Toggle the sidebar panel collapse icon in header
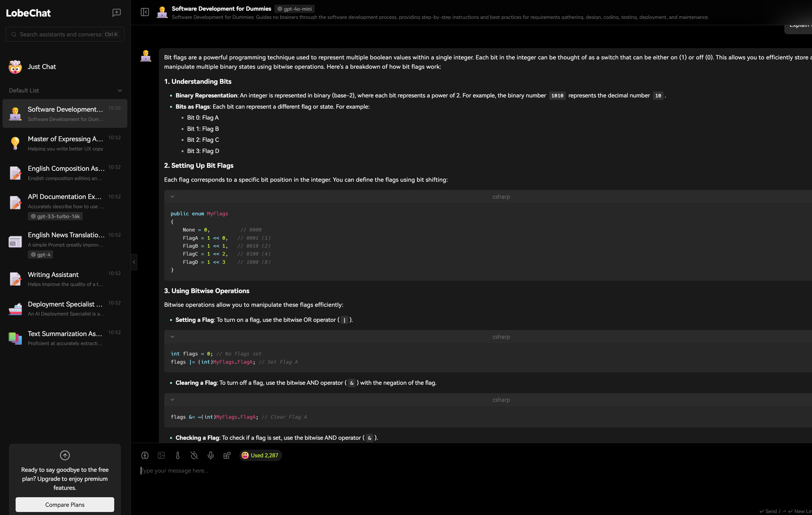Screen dimensions: 812x515 click(145, 12)
